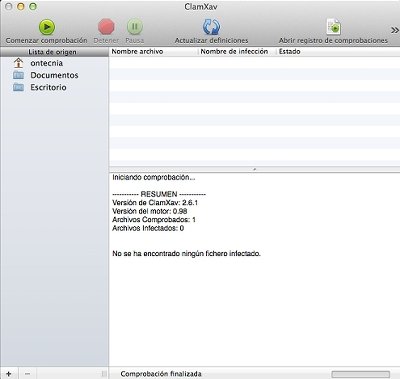Click Lista de origen header

click(54, 52)
